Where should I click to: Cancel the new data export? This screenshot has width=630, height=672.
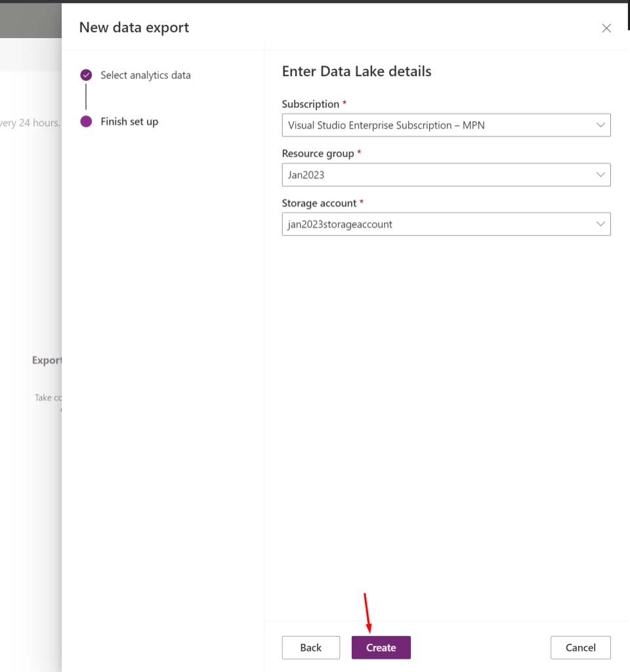click(x=580, y=647)
